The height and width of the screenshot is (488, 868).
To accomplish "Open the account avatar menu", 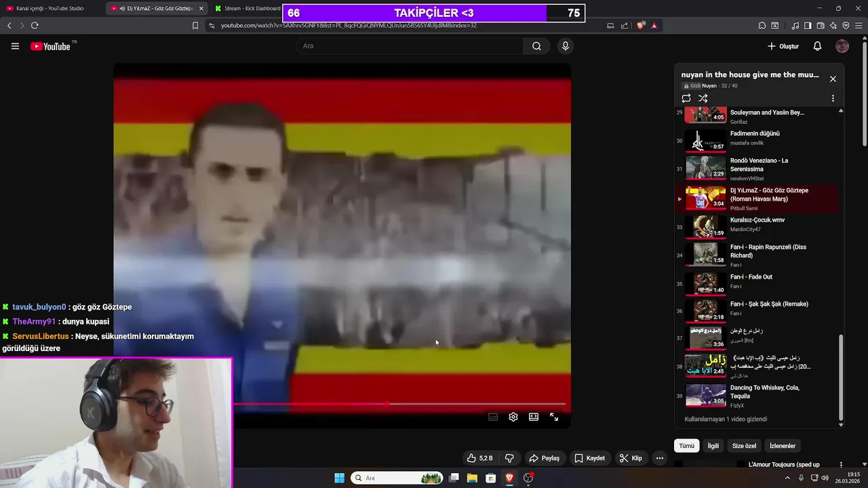I will click(842, 46).
